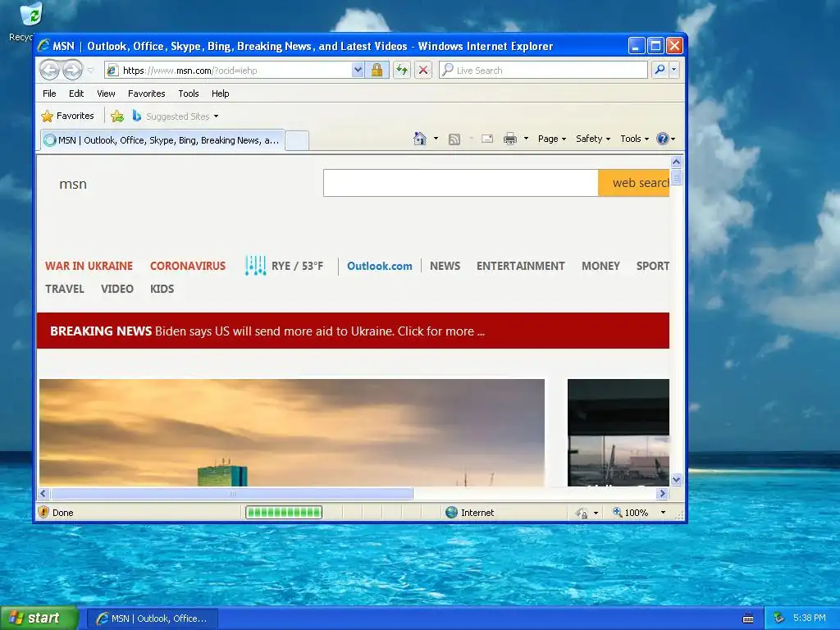Open MONEY navigation link
The width and height of the screenshot is (840, 630).
point(600,266)
